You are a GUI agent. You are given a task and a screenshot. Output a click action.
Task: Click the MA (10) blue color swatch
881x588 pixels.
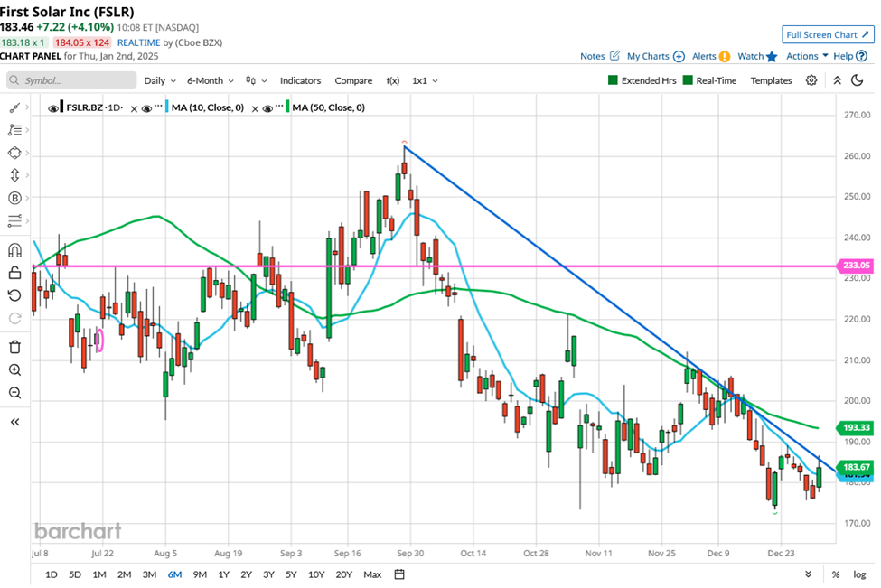[166, 107]
